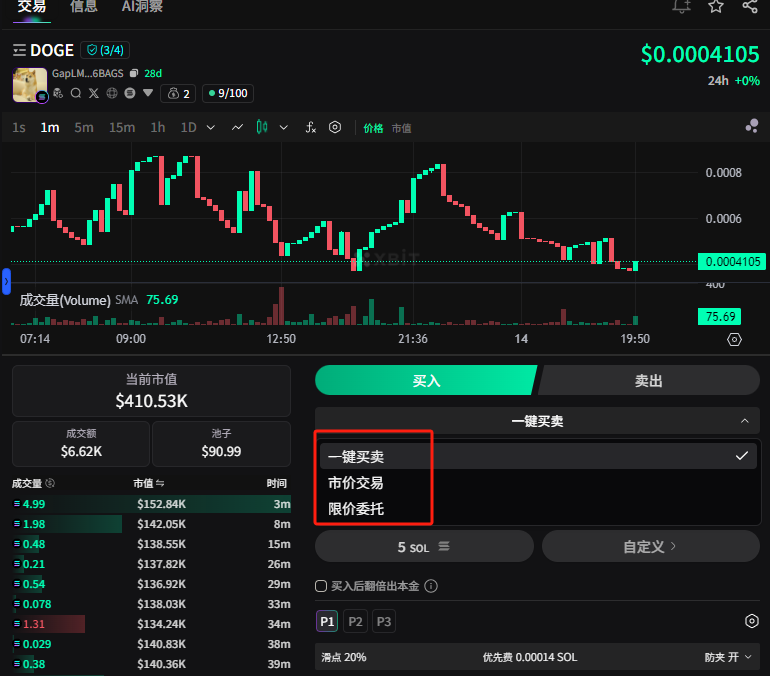
Task: Select the red 1.31 trade row
Action: 152,624
